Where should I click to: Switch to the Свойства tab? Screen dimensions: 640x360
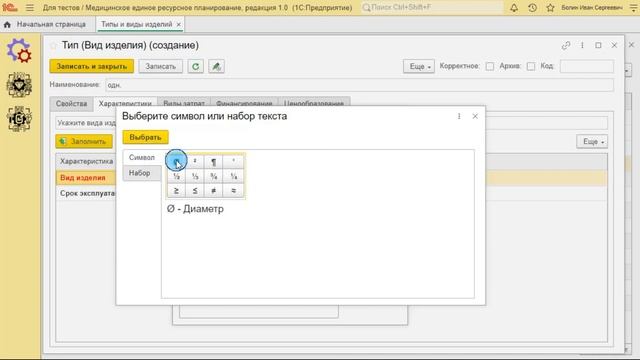click(x=71, y=104)
